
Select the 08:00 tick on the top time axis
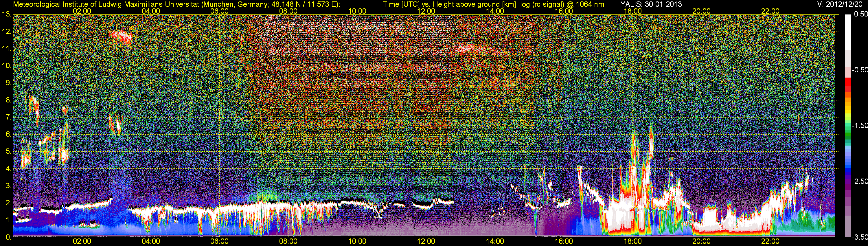click(x=288, y=11)
